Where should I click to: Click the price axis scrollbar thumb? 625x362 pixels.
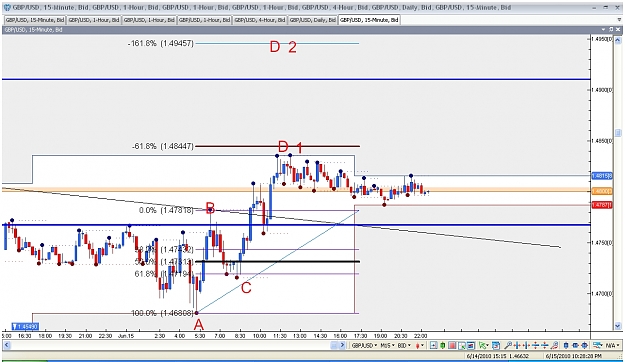tap(618, 132)
